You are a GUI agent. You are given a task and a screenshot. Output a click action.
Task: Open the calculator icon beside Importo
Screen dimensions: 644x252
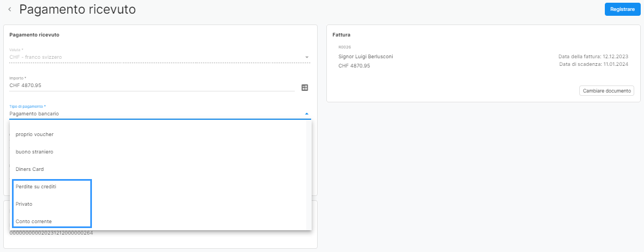pos(305,88)
